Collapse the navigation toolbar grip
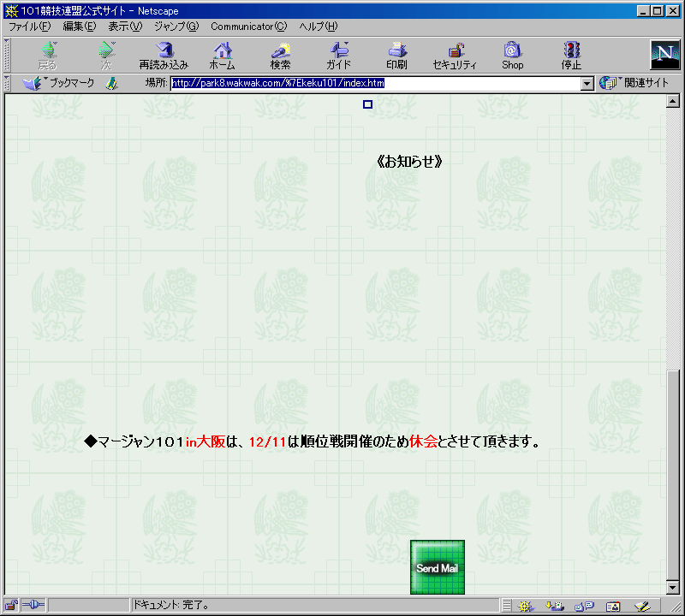685x616 pixels. tap(7, 56)
